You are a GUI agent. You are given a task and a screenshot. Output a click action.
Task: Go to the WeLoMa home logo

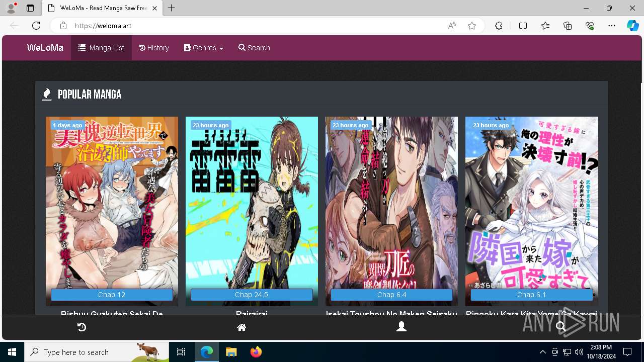45,48
